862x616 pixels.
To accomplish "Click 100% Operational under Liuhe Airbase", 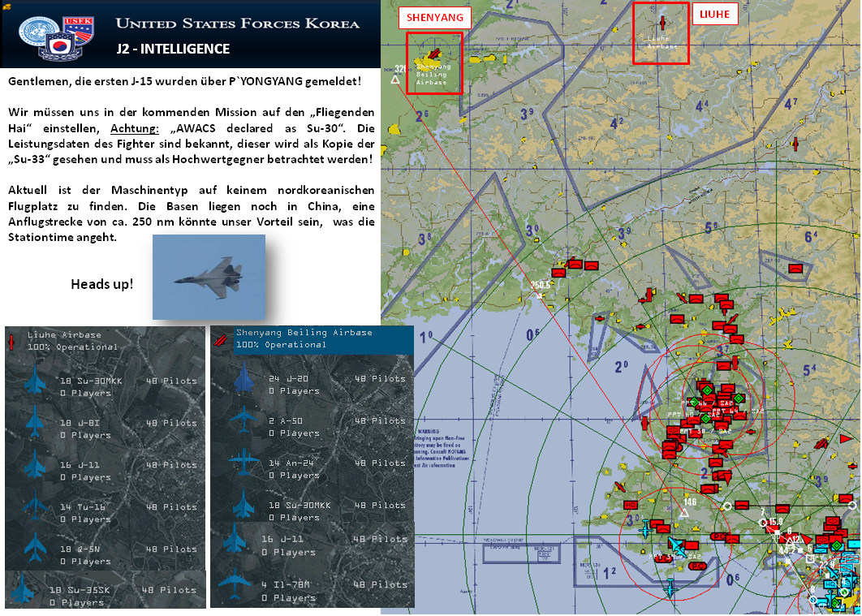I will coord(72,347).
